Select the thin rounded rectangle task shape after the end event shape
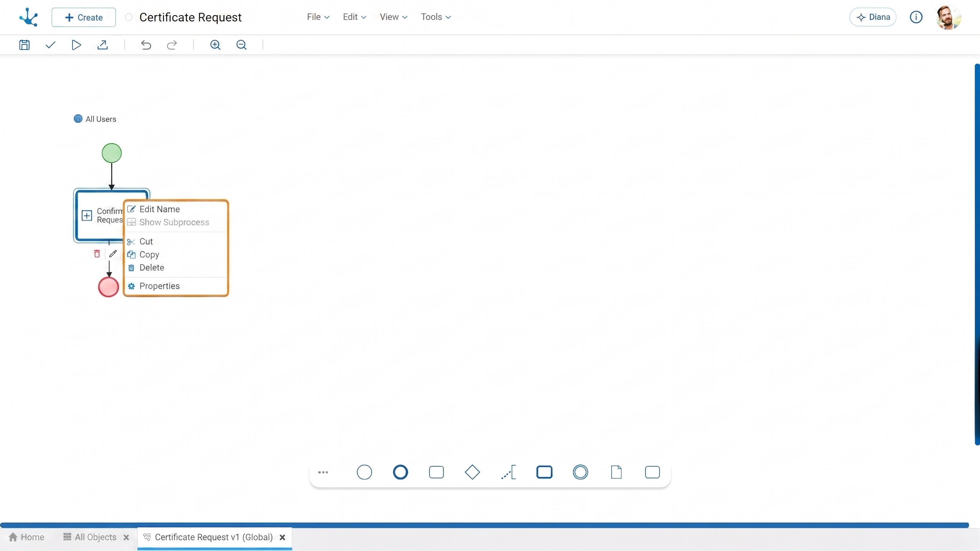This screenshot has height=551, width=980. click(x=437, y=472)
